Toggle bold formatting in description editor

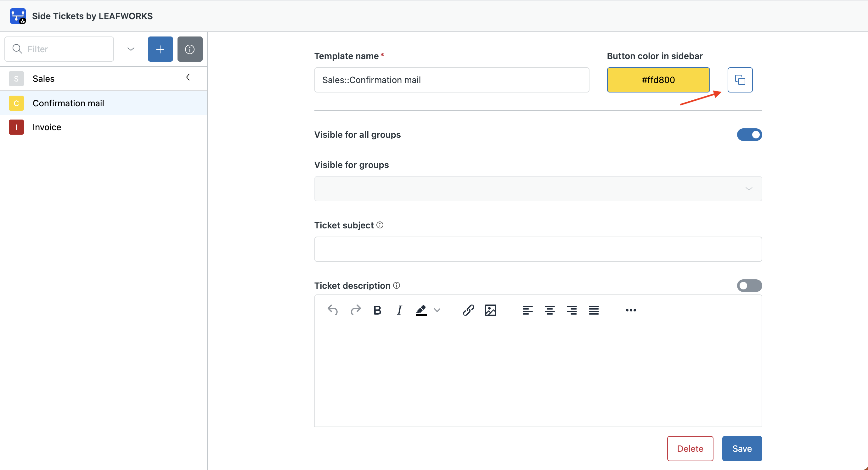coord(377,310)
